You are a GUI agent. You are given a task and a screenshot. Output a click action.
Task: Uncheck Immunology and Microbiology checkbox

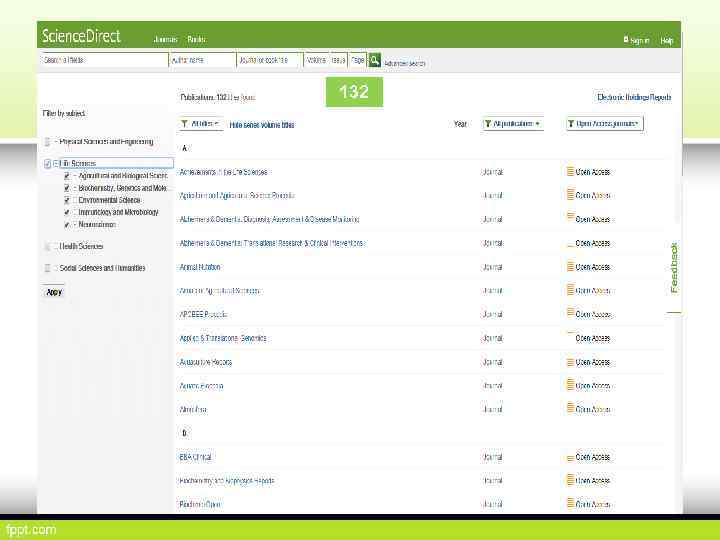pyautogui.click(x=67, y=212)
